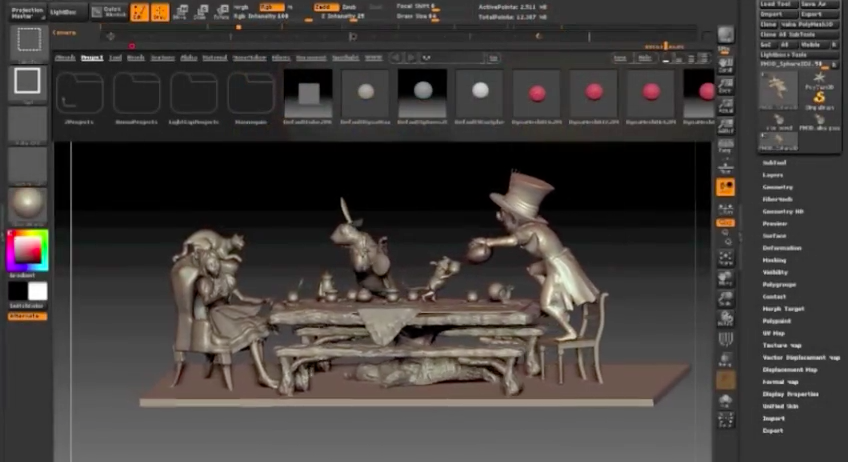Select the Move gizmo in top toolbar
Screen dimensions: 848x462
click(180, 12)
